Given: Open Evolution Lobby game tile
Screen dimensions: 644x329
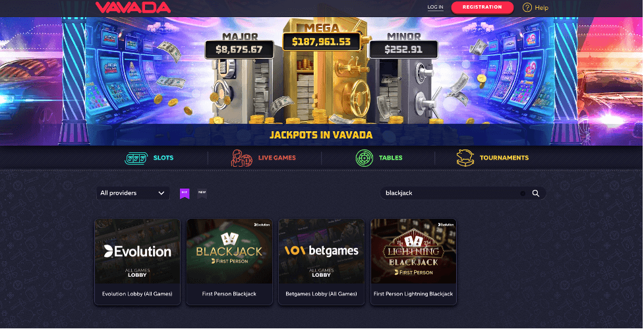Looking at the screenshot, I should [x=137, y=262].
